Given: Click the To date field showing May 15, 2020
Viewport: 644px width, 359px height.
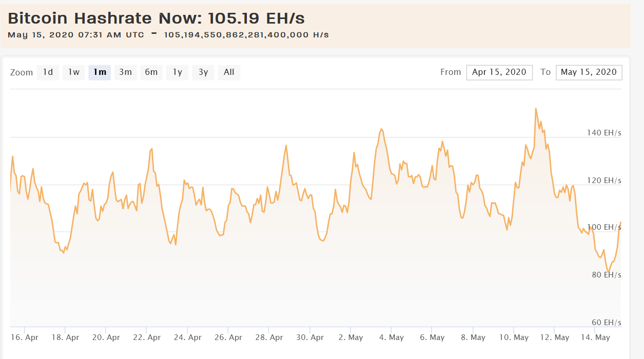Looking at the screenshot, I should (589, 72).
